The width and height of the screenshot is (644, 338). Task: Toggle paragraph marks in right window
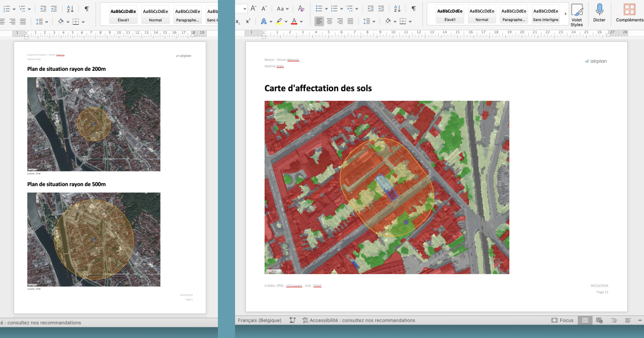point(413,9)
